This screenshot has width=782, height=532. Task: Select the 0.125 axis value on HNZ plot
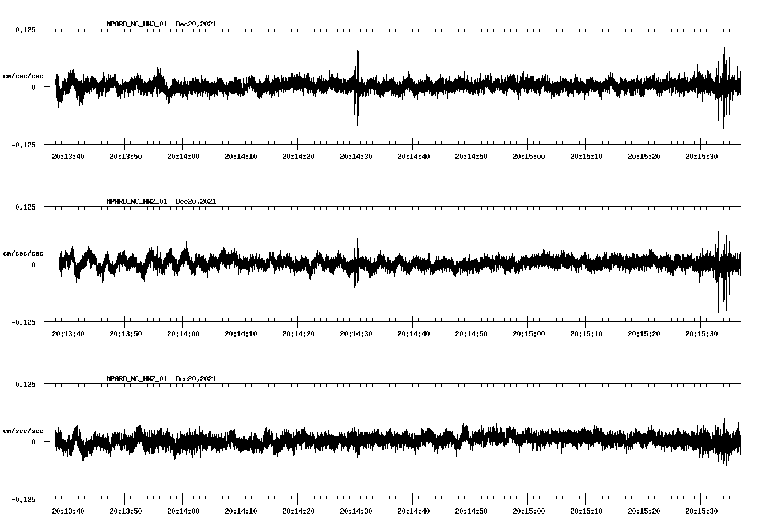pos(25,384)
